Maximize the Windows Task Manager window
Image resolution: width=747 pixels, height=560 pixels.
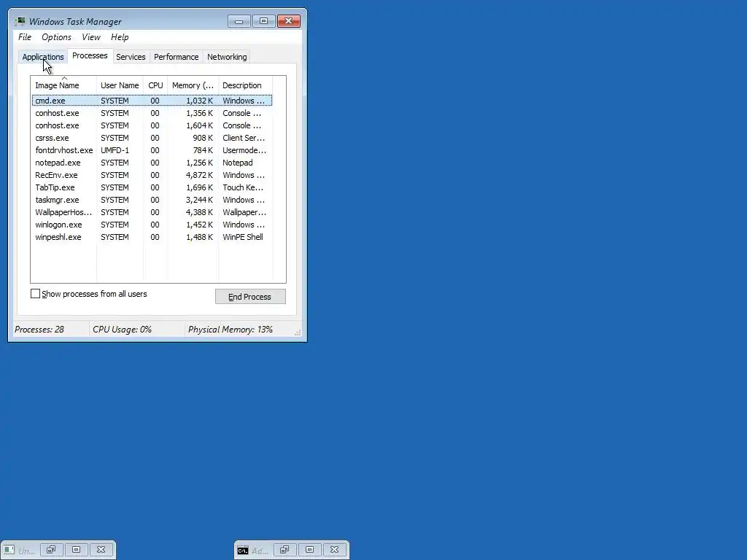pyautogui.click(x=263, y=21)
